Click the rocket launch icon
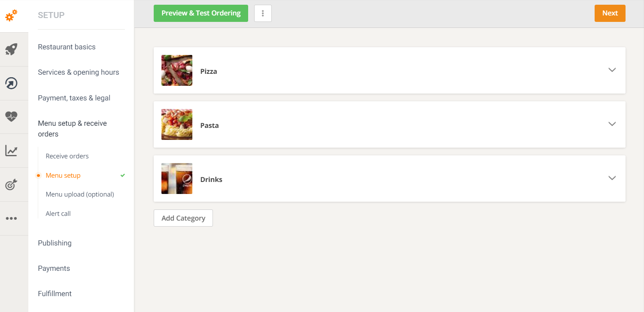Viewport: 644px width, 312px height. 11,49
